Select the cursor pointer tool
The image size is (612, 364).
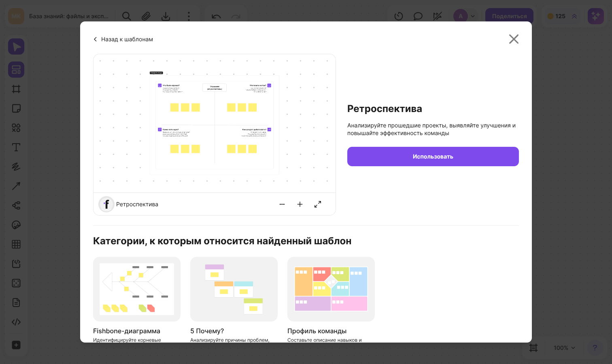(x=16, y=47)
